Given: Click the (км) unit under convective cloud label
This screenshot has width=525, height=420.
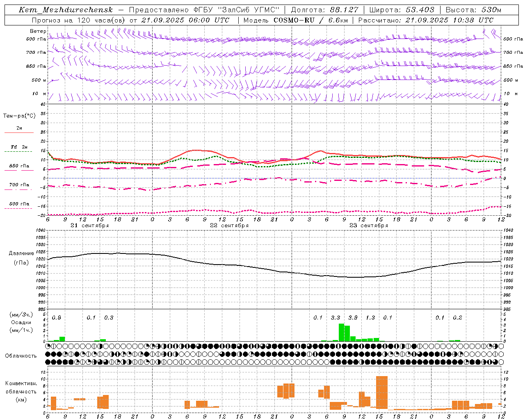Looking at the screenshot, I should [21, 399].
